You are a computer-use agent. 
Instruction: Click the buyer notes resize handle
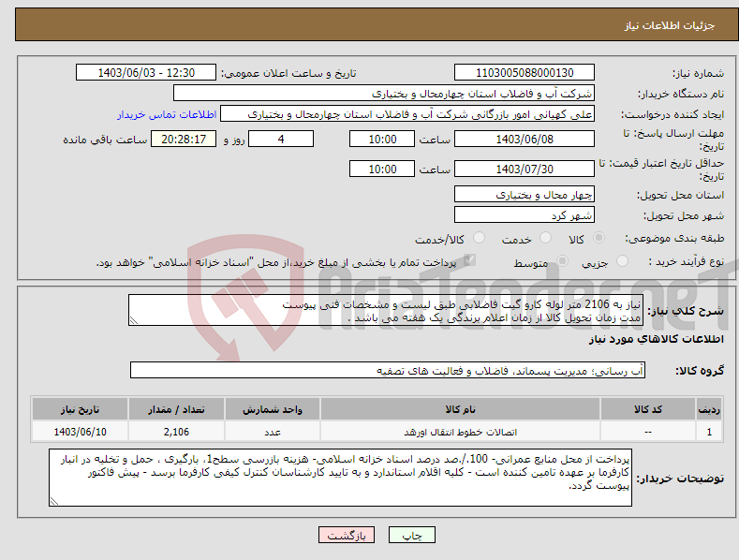[54, 502]
